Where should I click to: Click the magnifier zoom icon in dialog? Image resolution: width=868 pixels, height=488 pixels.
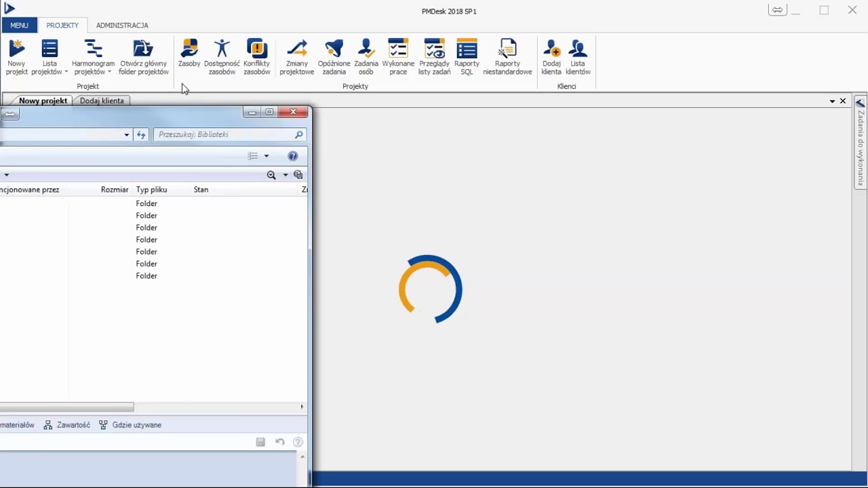coord(271,175)
